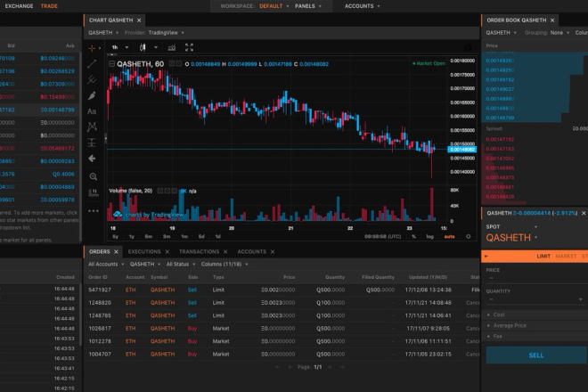Open the All Accounts filter dropdown
Viewport: 588px width, 392px height.
coord(106,265)
